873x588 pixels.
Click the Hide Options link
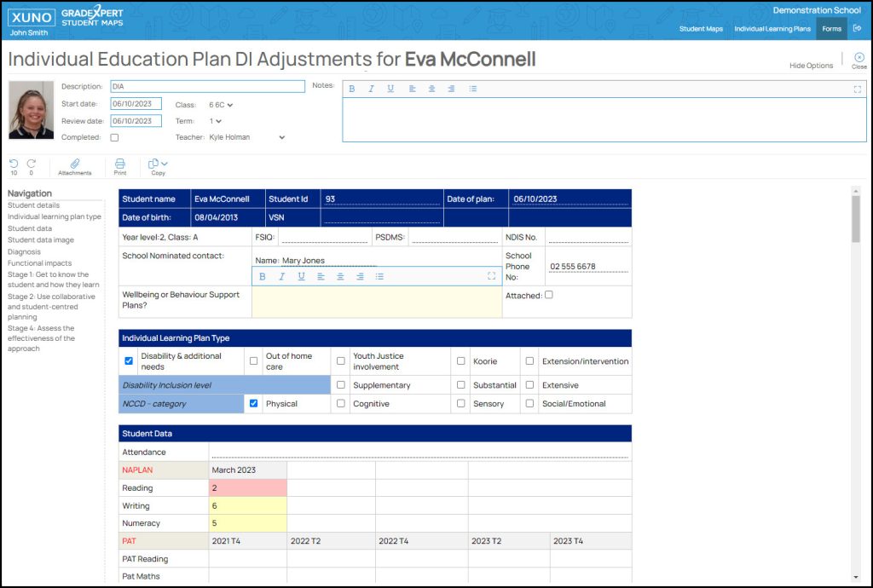[x=812, y=66]
